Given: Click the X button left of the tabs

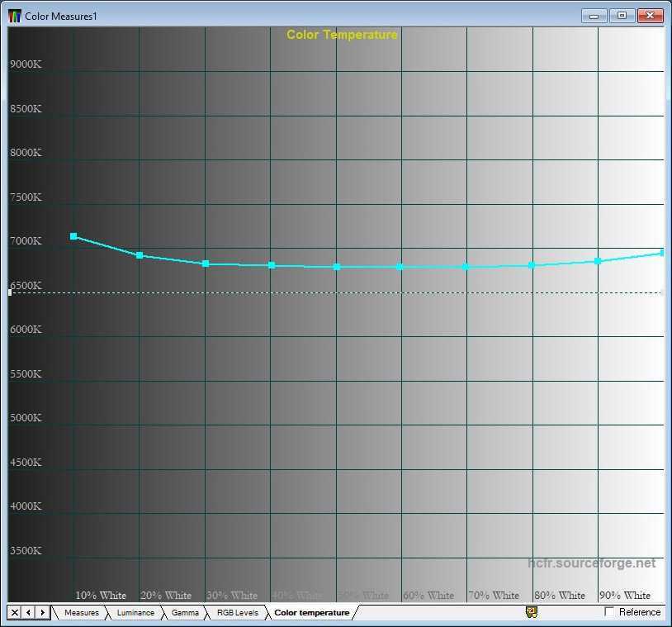Looking at the screenshot, I should (x=15, y=612).
